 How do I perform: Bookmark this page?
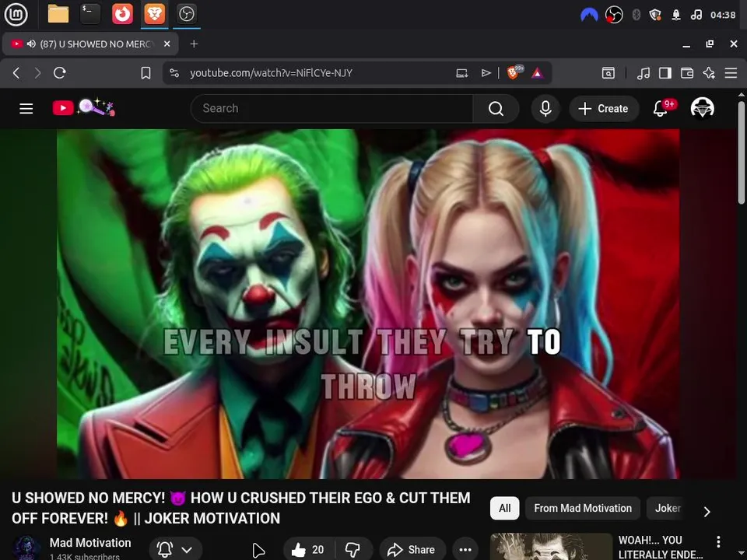pos(146,73)
